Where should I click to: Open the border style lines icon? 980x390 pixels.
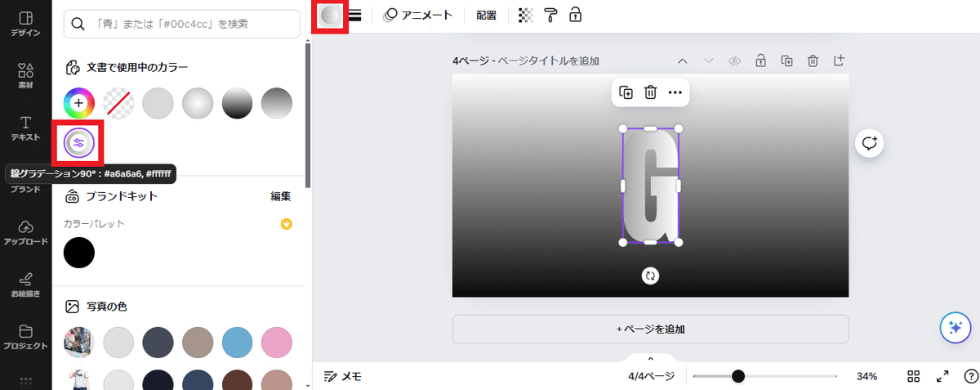point(354,15)
